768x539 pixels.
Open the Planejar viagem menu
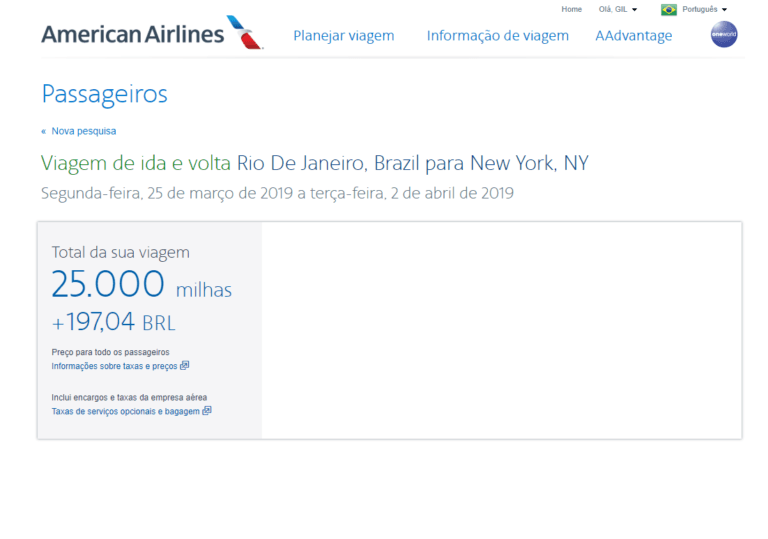(x=343, y=36)
